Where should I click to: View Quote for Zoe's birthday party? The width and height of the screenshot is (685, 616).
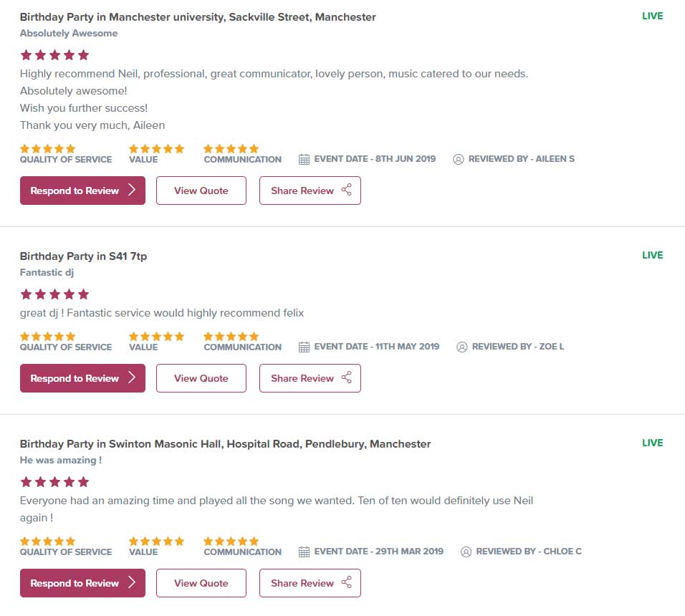(x=201, y=378)
